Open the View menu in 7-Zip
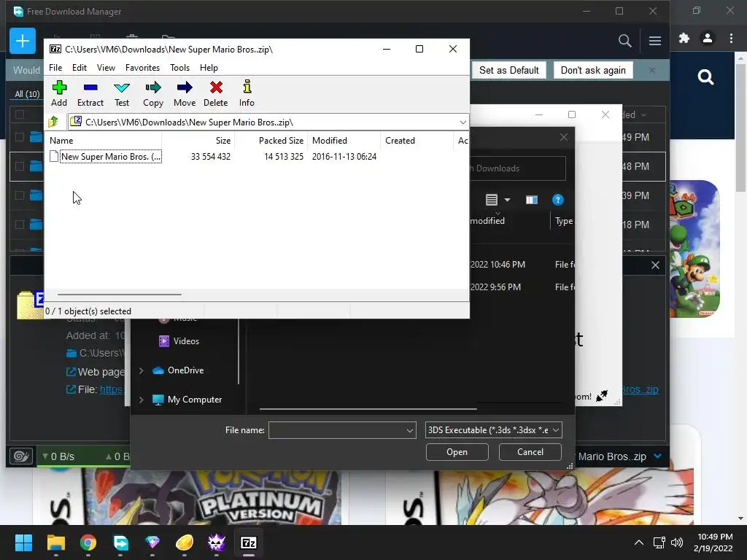 pos(106,68)
